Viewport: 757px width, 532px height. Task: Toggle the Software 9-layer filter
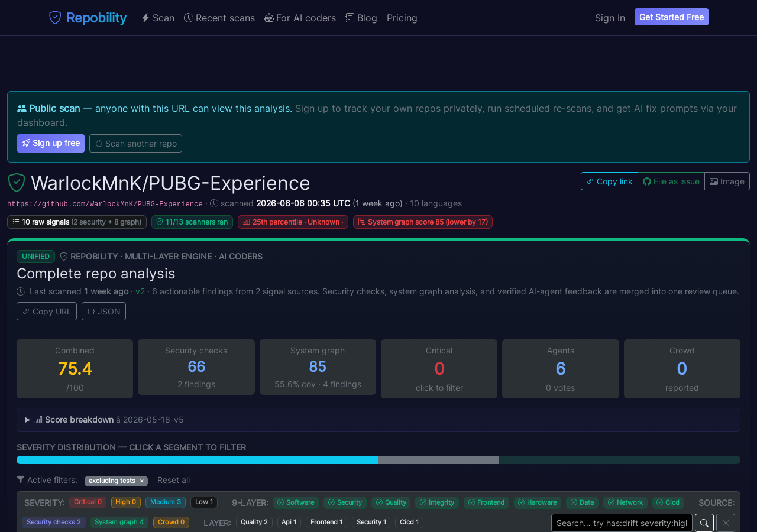[296, 502]
